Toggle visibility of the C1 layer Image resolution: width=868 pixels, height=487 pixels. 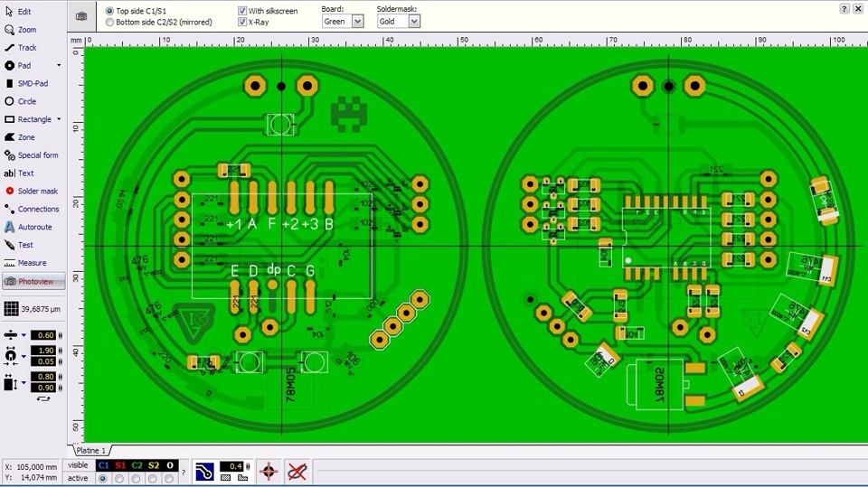tap(103, 465)
